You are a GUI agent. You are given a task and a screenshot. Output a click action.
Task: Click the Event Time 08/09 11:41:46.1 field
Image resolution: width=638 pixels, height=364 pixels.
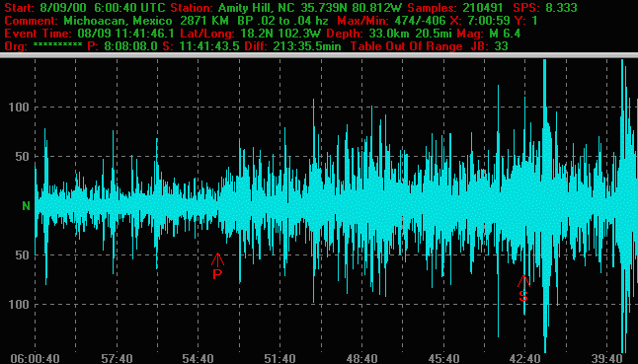(x=89, y=34)
